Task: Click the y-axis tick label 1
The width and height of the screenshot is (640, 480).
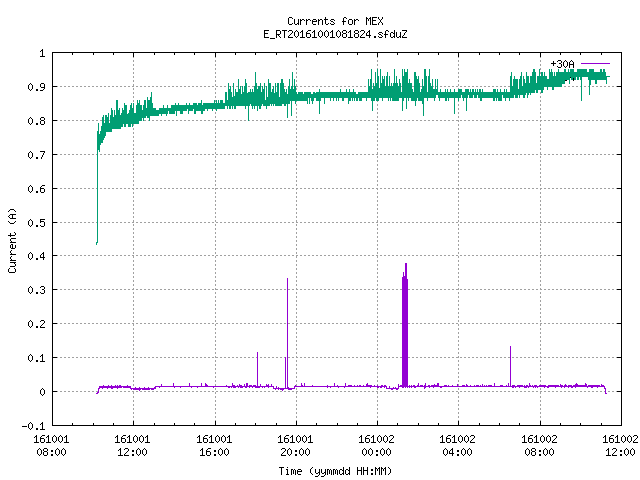Action: [x=42, y=53]
